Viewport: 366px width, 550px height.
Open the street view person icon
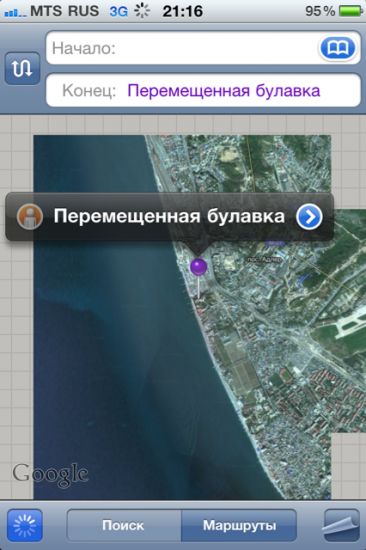(30, 216)
